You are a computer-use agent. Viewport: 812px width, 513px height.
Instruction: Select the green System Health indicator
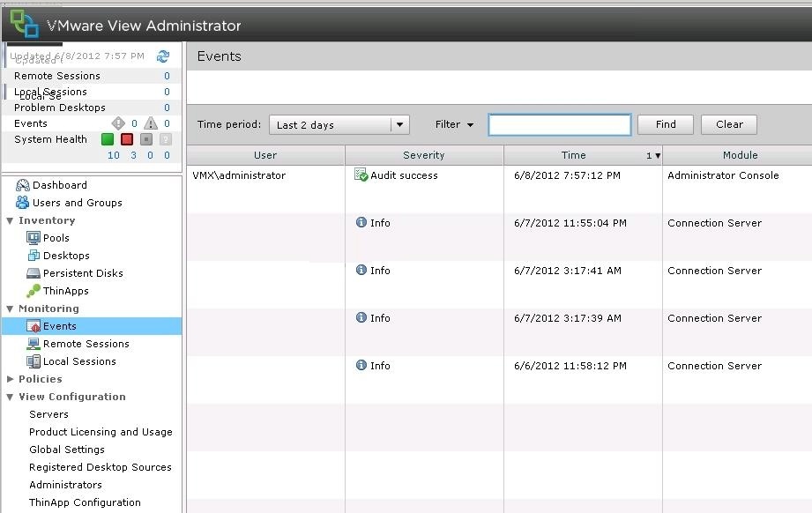click(108, 139)
